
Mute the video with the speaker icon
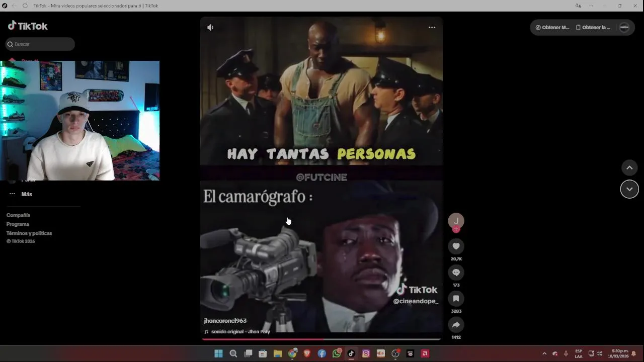click(210, 28)
